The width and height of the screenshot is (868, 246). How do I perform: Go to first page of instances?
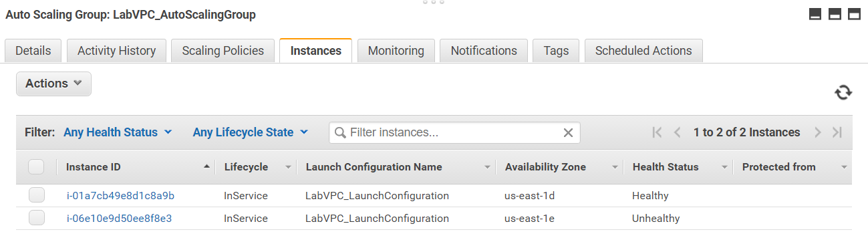click(657, 132)
